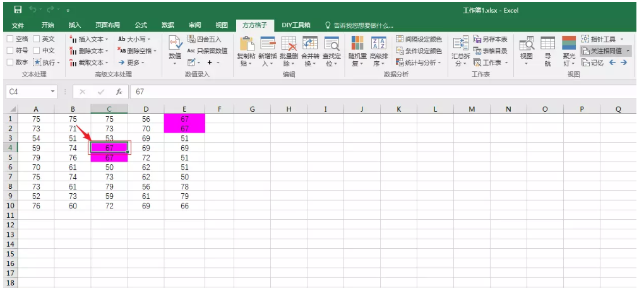Select magenta highlighted cell E1
The image size is (644, 288).
(x=184, y=119)
